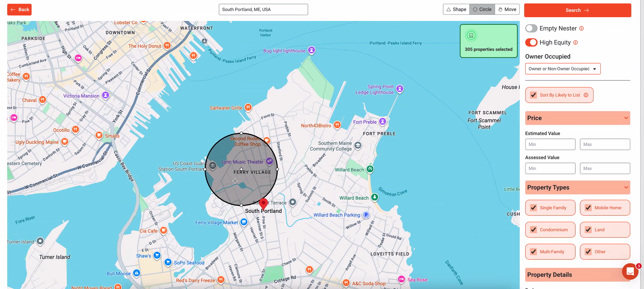Click the Saltwater Grille restaurant pin

tap(248, 108)
